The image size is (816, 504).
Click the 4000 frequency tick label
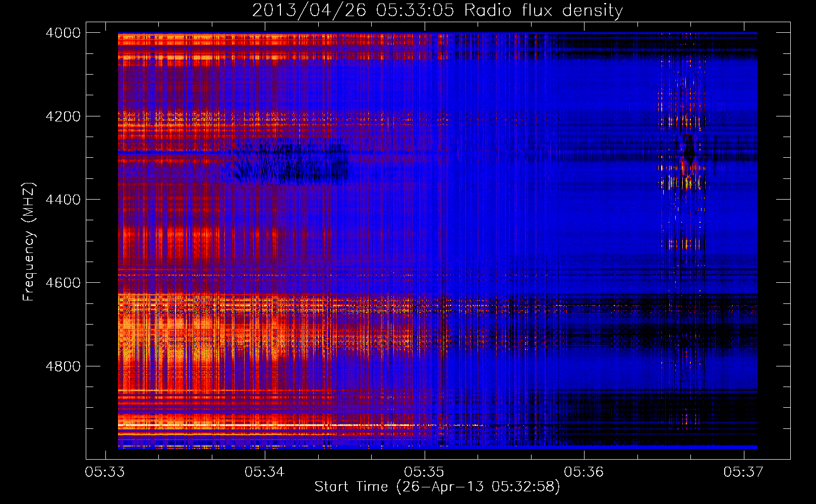pyautogui.click(x=63, y=33)
